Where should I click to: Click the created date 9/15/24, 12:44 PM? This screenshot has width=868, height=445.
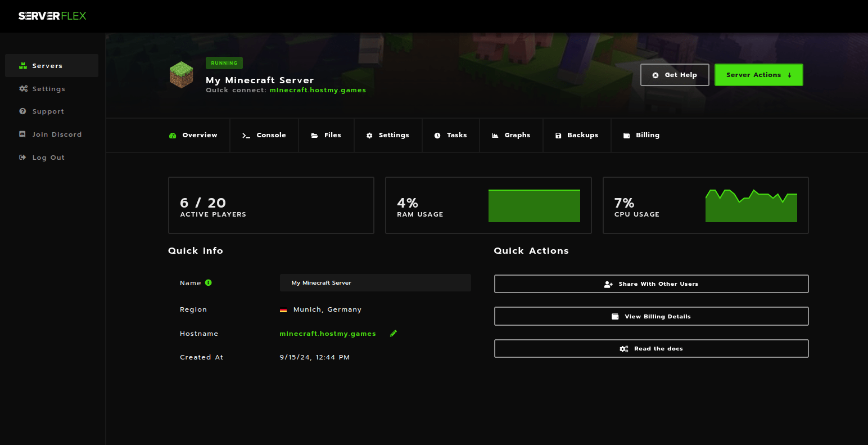(315, 357)
